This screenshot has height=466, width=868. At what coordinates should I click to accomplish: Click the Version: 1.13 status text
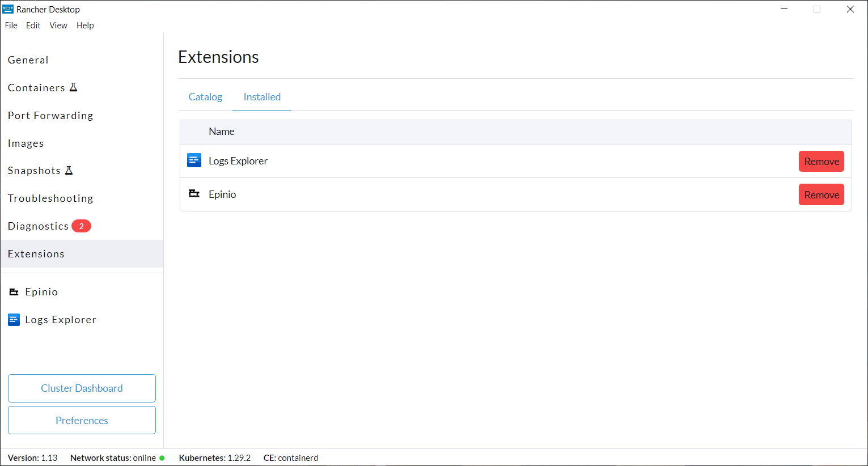tap(32, 458)
